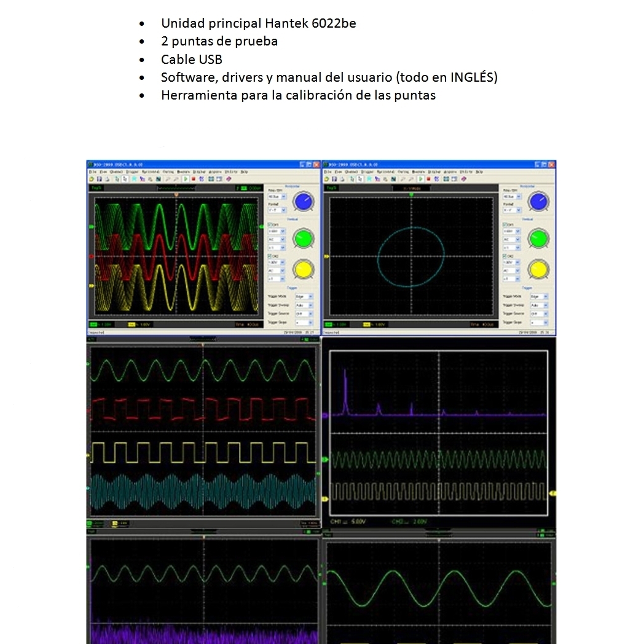Click the blue Horizontal knob in left window
Screen dimensions: 644x644
302,201
